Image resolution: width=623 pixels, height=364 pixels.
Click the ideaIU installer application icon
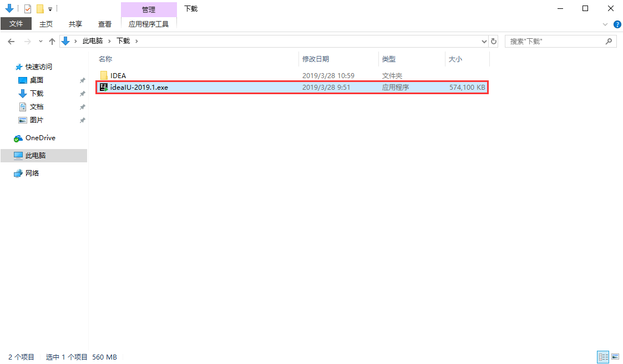click(104, 88)
